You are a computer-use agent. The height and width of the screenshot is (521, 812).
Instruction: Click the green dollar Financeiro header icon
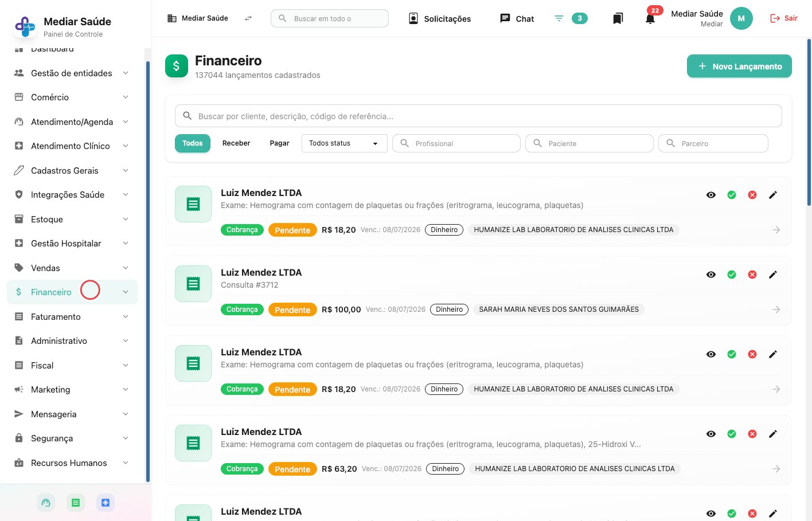(177, 66)
